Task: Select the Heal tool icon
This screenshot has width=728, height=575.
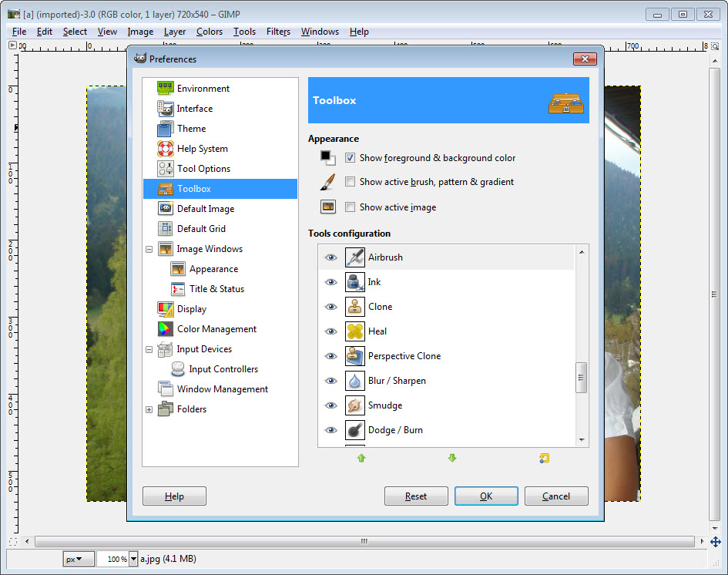Action: click(354, 331)
